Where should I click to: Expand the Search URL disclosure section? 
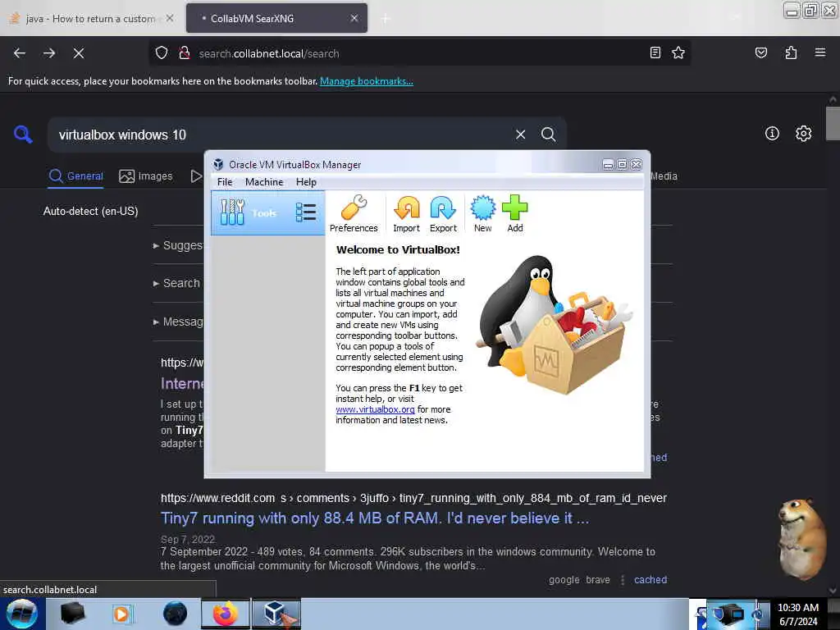click(x=177, y=283)
